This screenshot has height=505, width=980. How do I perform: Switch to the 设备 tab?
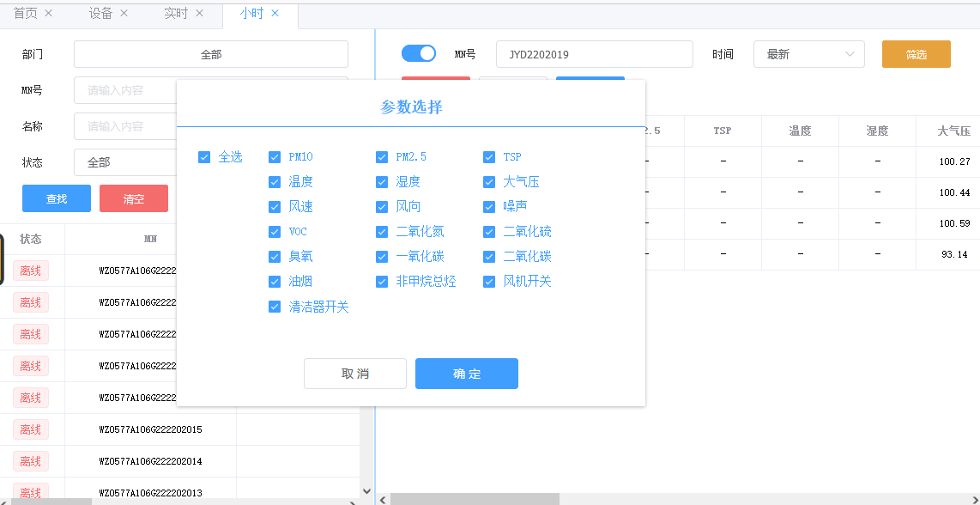(x=100, y=14)
